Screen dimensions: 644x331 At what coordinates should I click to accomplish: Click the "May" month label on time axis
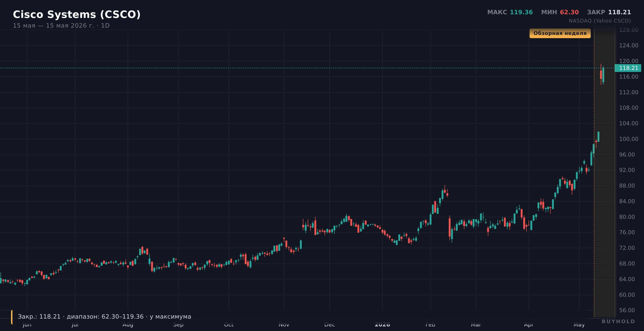579,325
